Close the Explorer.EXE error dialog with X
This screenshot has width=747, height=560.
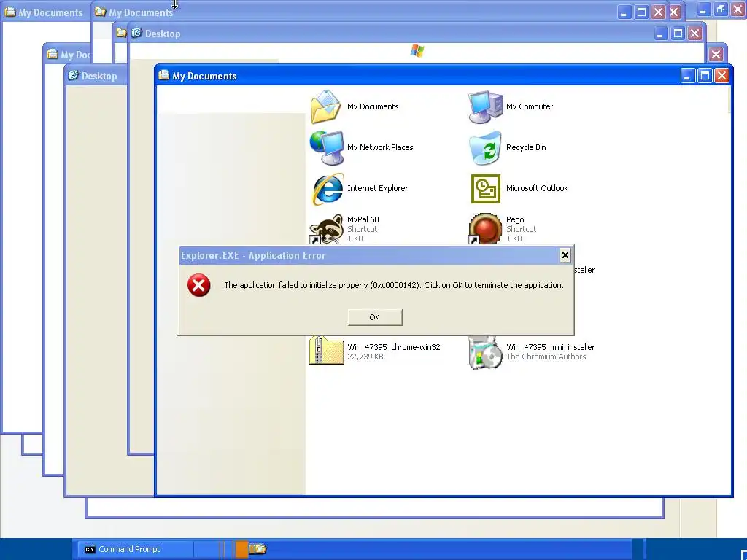coord(565,256)
